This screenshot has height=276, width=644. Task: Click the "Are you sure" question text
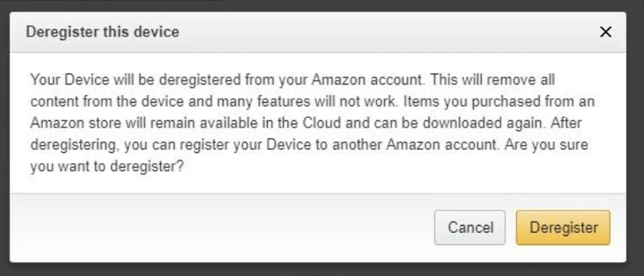point(546,145)
